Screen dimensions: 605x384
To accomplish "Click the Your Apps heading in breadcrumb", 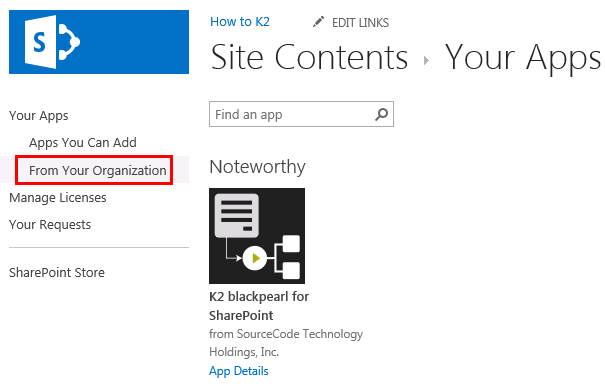I will click(x=523, y=58).
